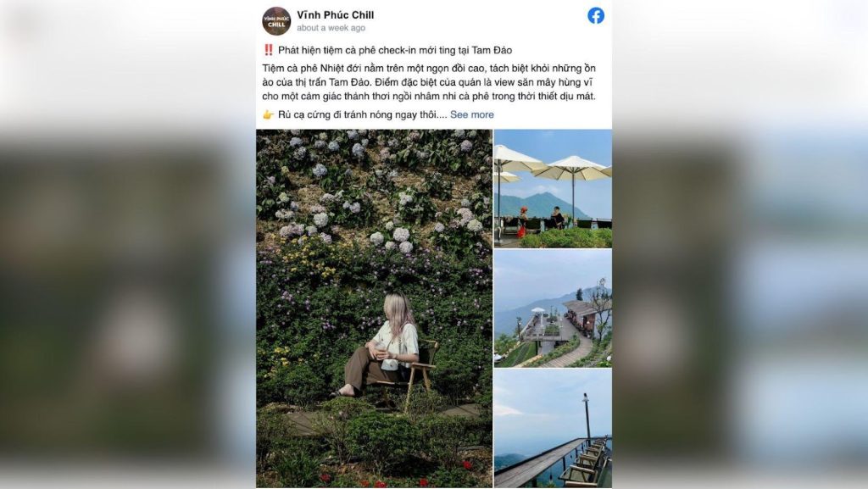868x489 pixels.
Task: Open the Vĩnh Phúc Chill page name
Action: pos(335,15)
